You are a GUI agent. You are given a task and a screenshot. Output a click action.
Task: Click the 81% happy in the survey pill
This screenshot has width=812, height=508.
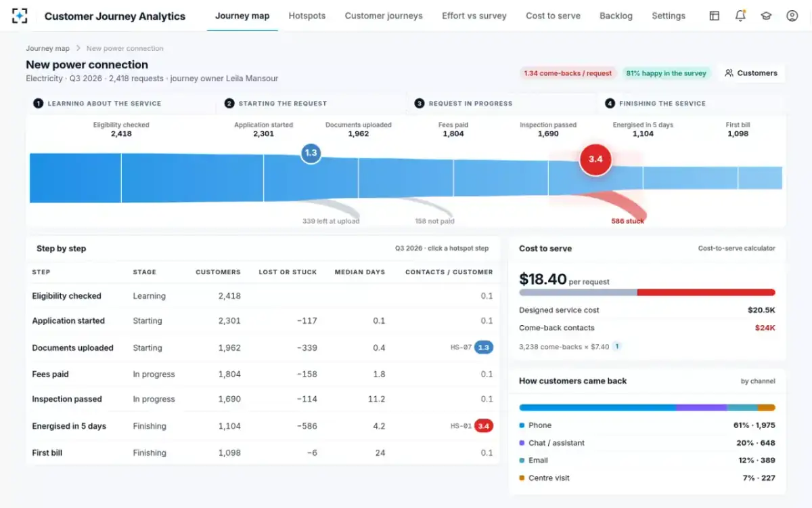tap(666, 73)
